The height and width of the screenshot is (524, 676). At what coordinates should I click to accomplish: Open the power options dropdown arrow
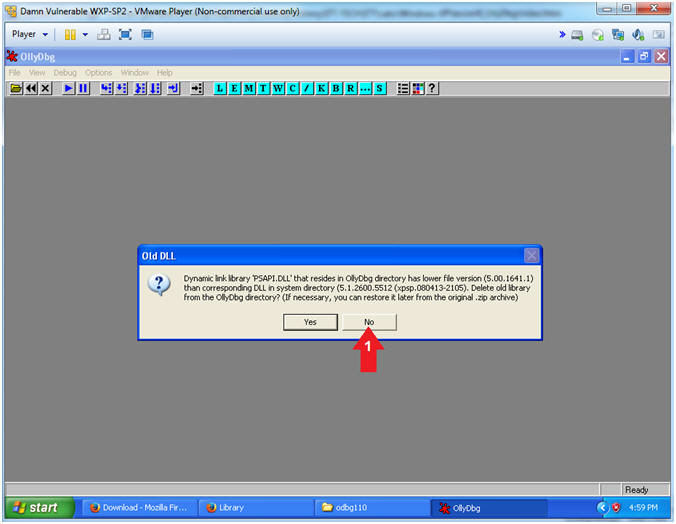coord(85,35)
